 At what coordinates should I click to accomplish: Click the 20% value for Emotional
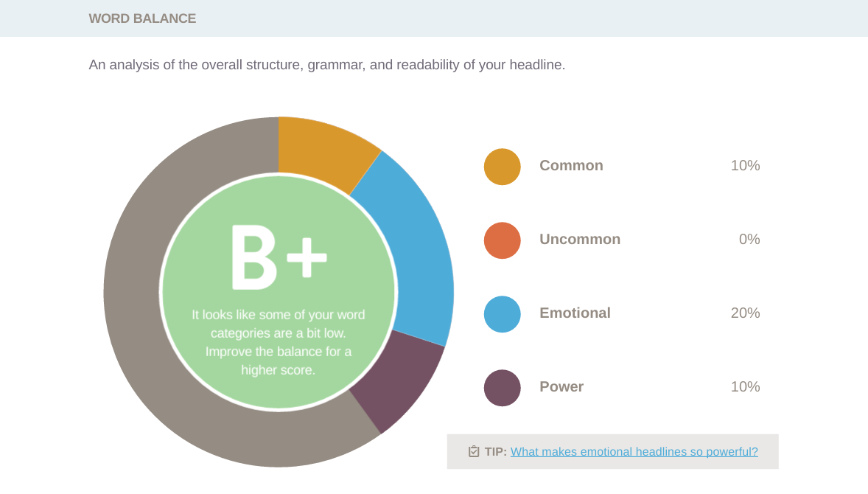(x=745, y=313)
